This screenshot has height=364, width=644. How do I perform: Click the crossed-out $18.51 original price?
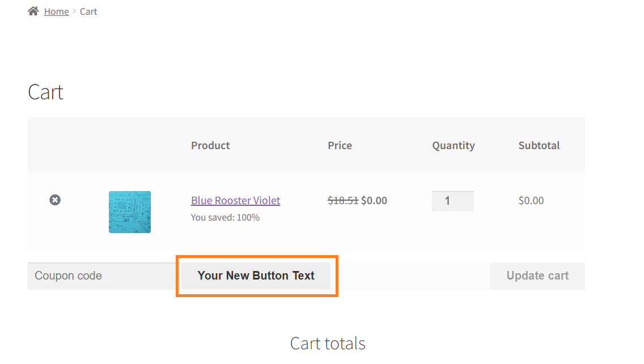343,201
